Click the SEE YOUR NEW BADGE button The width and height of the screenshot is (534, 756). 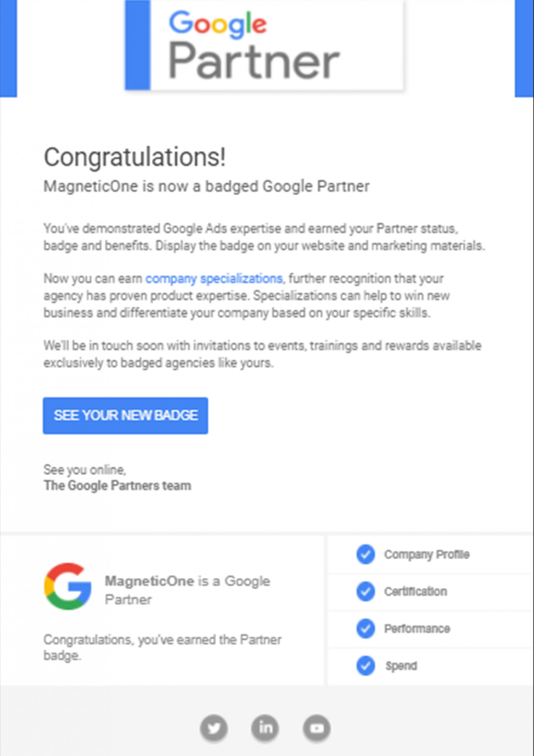pyautogui.click(x=125, y=416)
